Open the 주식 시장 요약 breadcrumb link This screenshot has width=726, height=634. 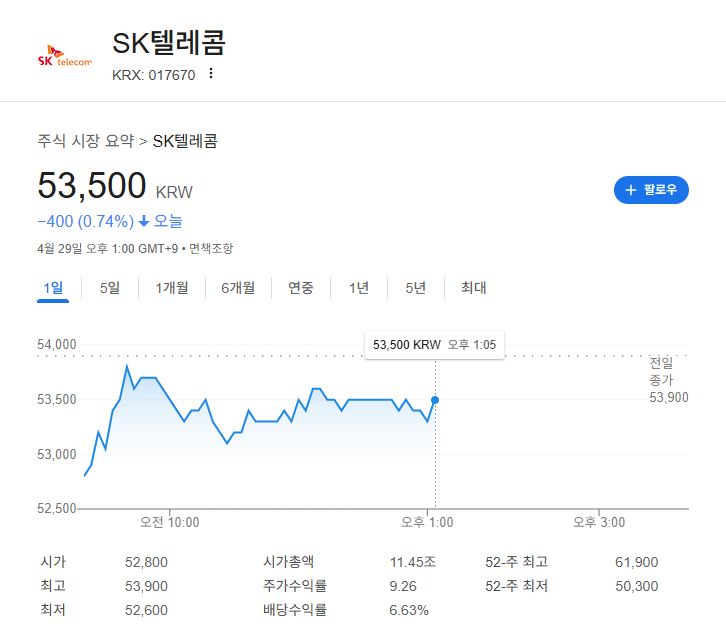pos(86,141)
